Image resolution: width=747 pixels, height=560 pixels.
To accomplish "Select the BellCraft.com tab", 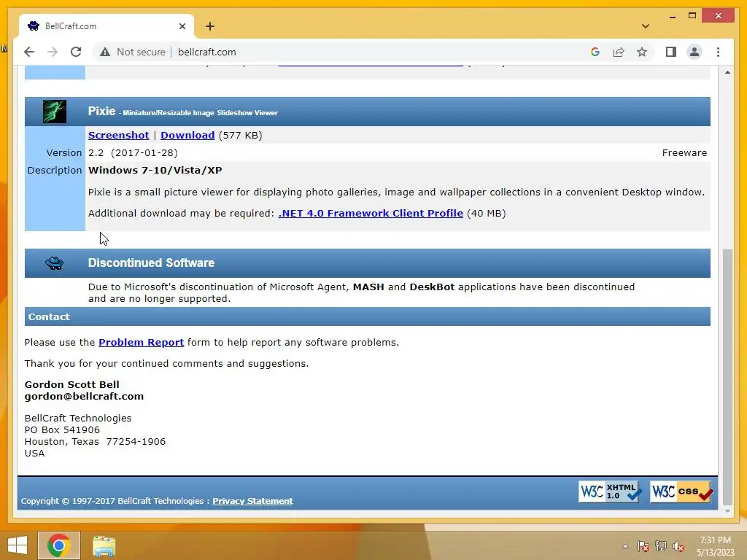I will 106,26.
